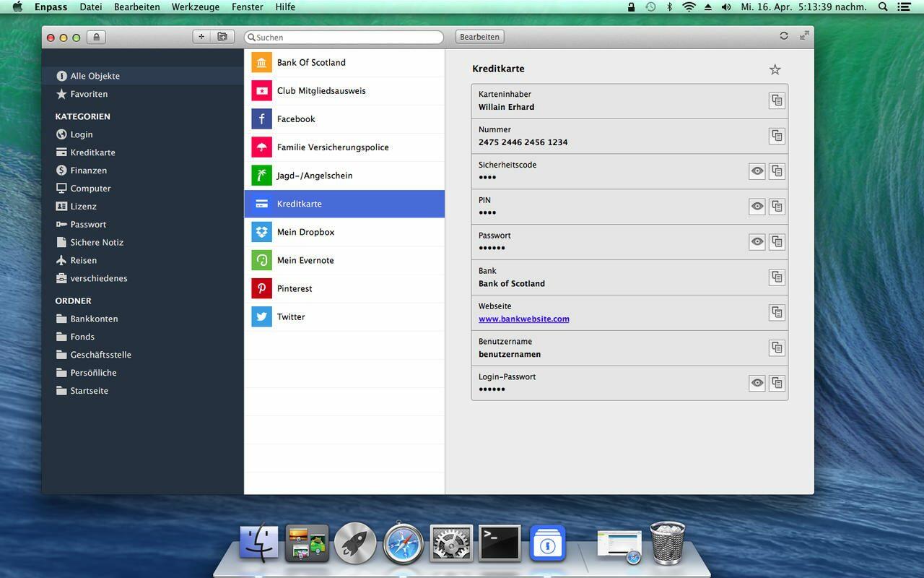The image size is (924, 578).
Task: Open the Passwort category
Action: click(143, 225)
